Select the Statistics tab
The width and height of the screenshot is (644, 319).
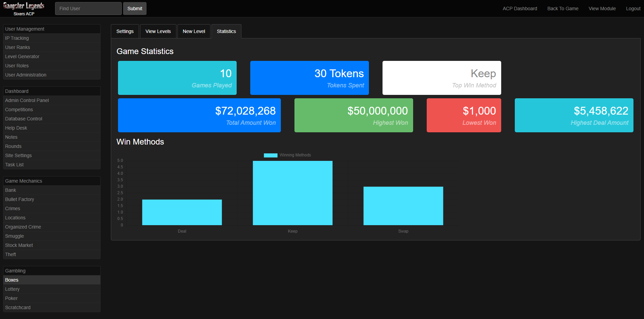(x=226, y=31)
